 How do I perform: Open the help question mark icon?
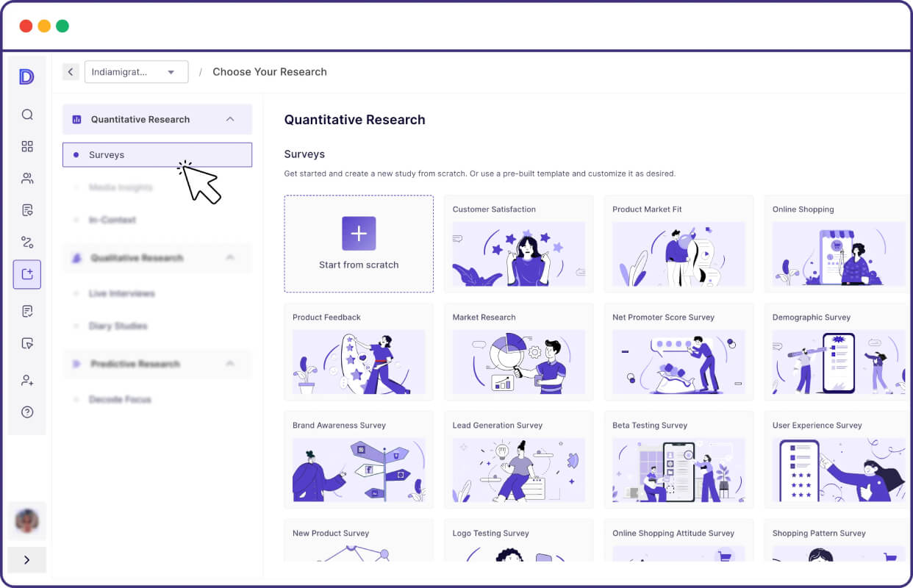coord(27,412)
